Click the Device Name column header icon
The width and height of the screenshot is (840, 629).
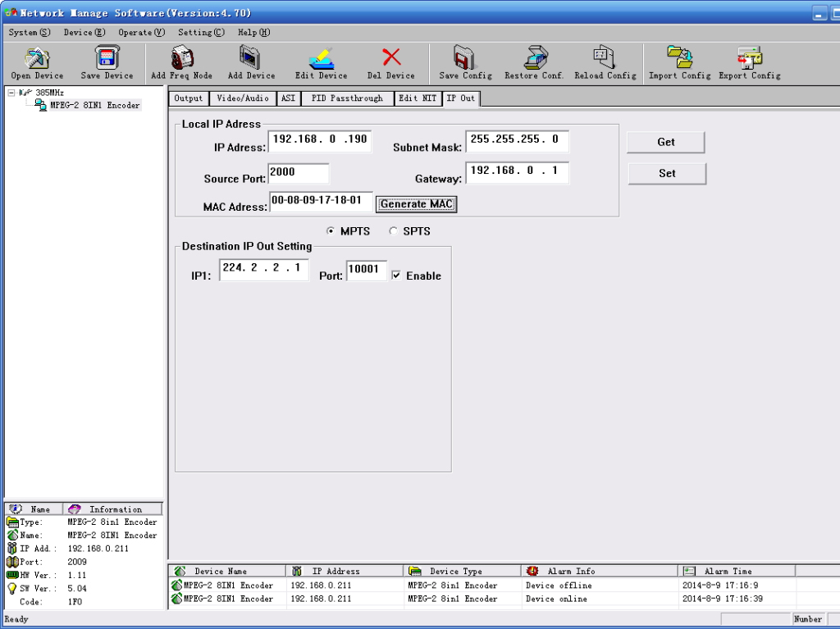tap(180, 571)
